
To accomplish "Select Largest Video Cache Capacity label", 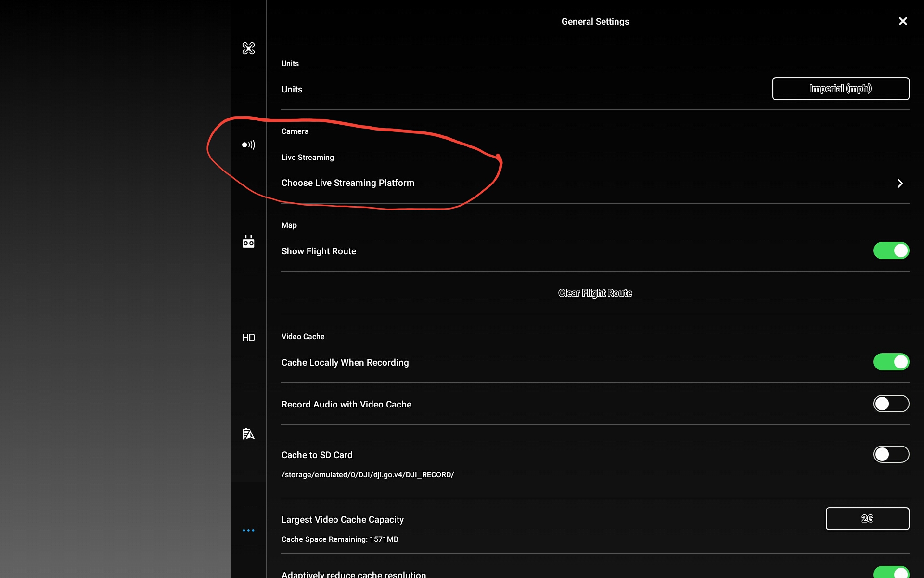I will (x=342, y=520).
